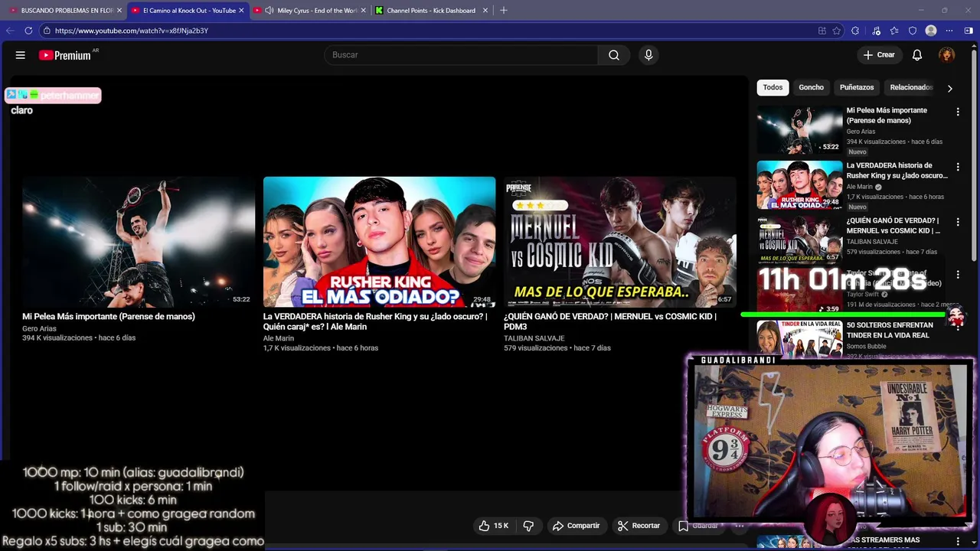Select the Relacionados filter chip
Screen dimensions: 980x551
[x=911, y=87]
